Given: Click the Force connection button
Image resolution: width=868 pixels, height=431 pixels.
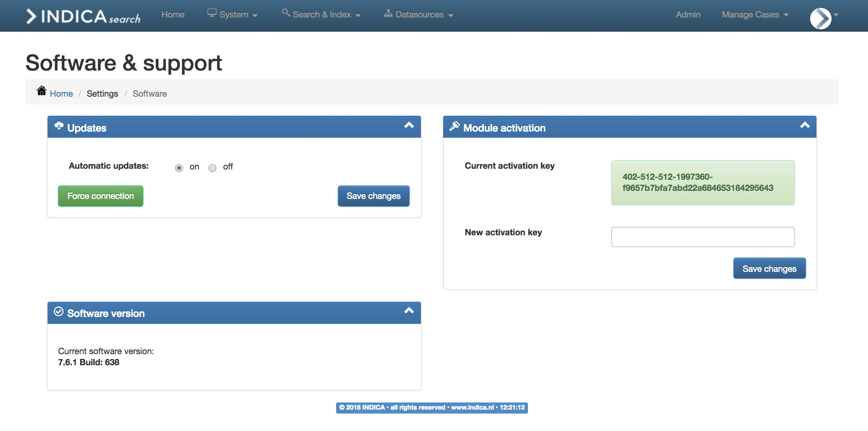Looking at the screenshot, I should (101, 196).
